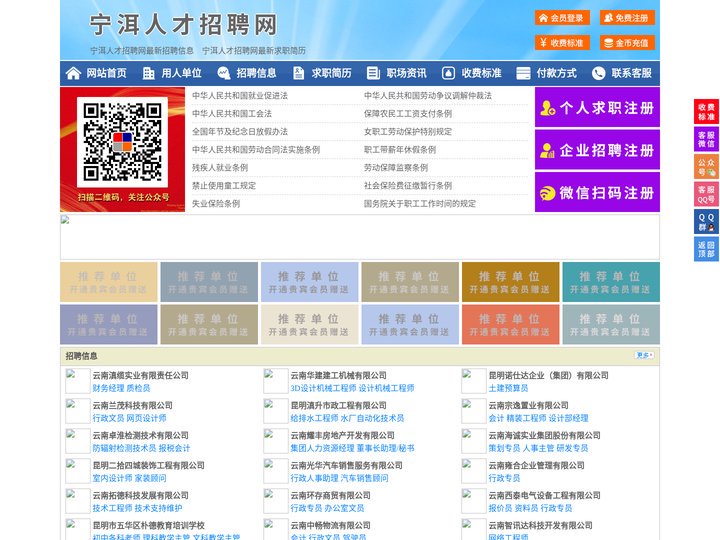Open 土建预算员 job link
The height and width of the screenshot is (540, 720).
508,388
